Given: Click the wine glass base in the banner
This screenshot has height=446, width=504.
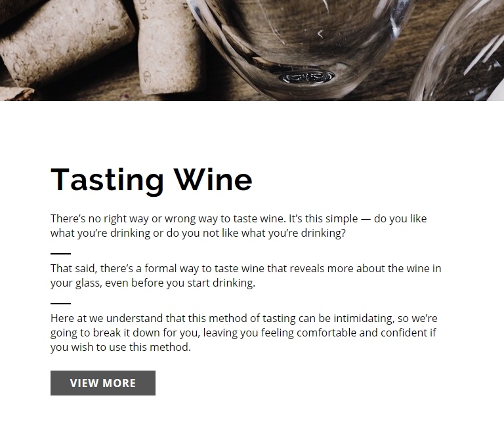Looking at the screenshot, I should tap(306, 77).
